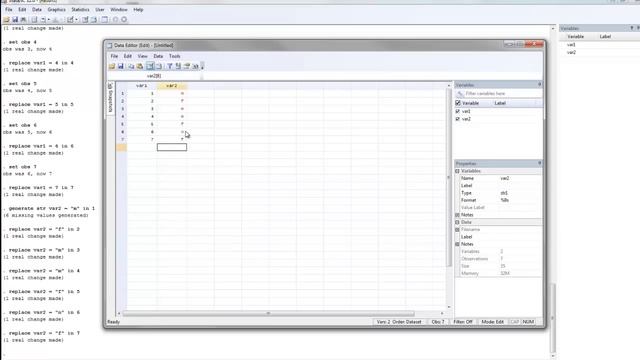The width and height of the screenshot is (640, 360).
Task: Click Filter: Off in status bar
Action: pyautogui.click(x=463, y=322)
